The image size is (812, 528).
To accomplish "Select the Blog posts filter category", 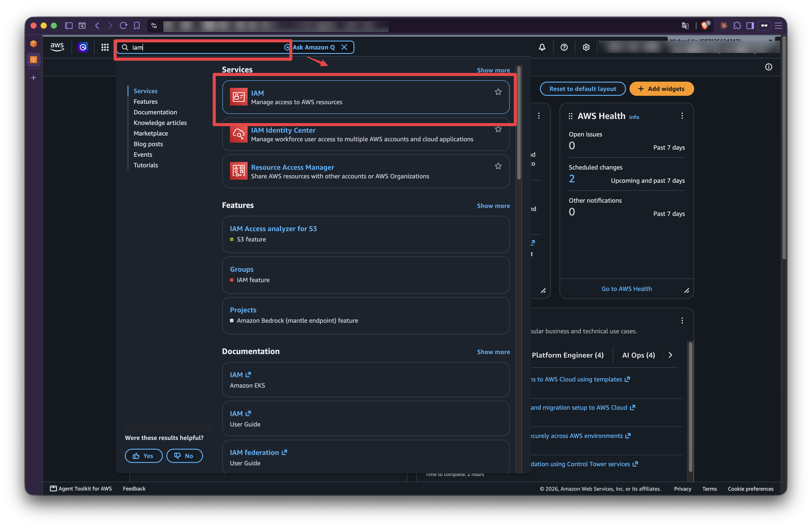I will [148, 144].
